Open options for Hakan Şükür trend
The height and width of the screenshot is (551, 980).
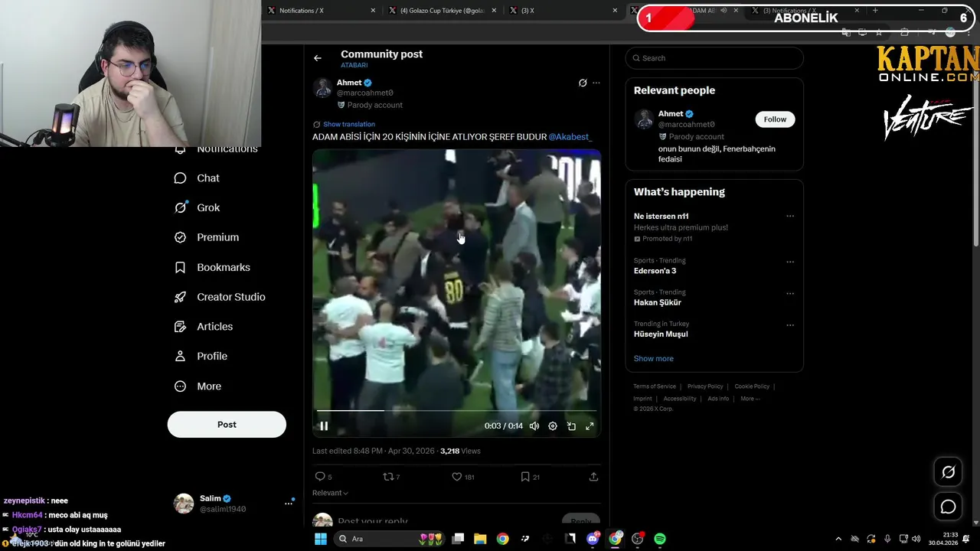(790, 293)
